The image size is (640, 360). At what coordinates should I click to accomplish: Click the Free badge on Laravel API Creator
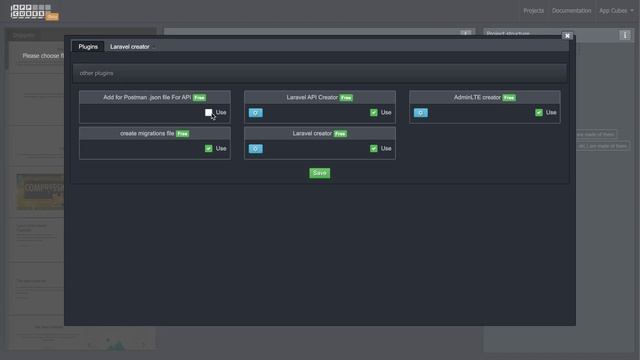(346, 98)
